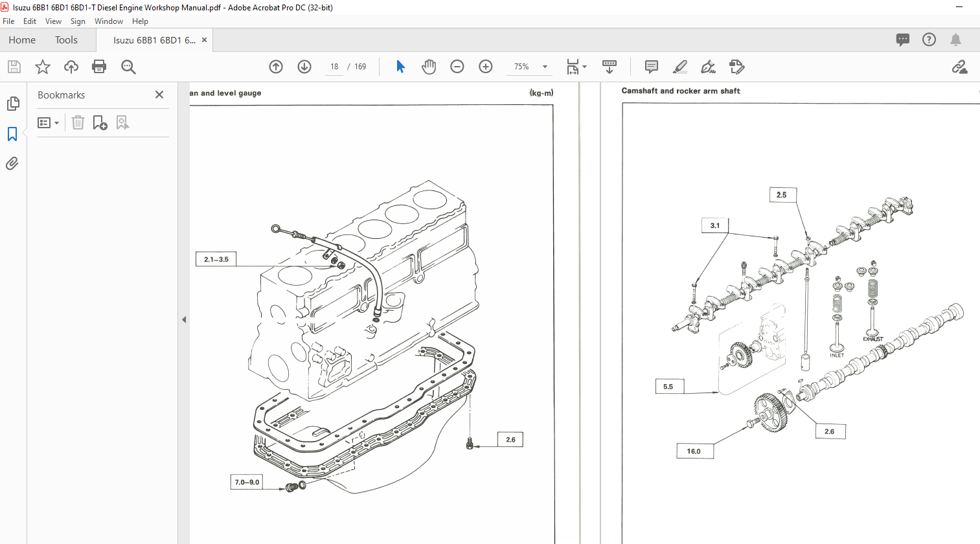Select the arrow selection tool
980x544 pixels.
click(x=400, y=67)
